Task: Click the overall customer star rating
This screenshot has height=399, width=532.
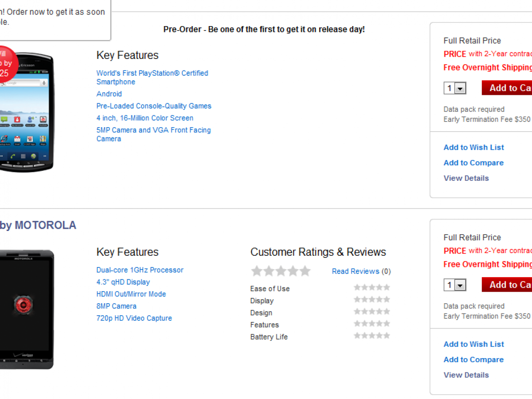Action: pyautogui.click(x=281, y=271)
